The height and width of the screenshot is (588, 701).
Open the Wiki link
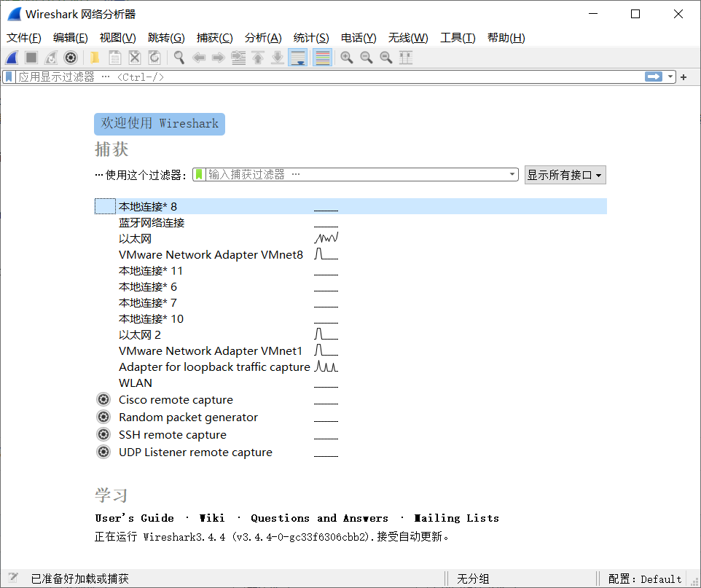(212, 518)
